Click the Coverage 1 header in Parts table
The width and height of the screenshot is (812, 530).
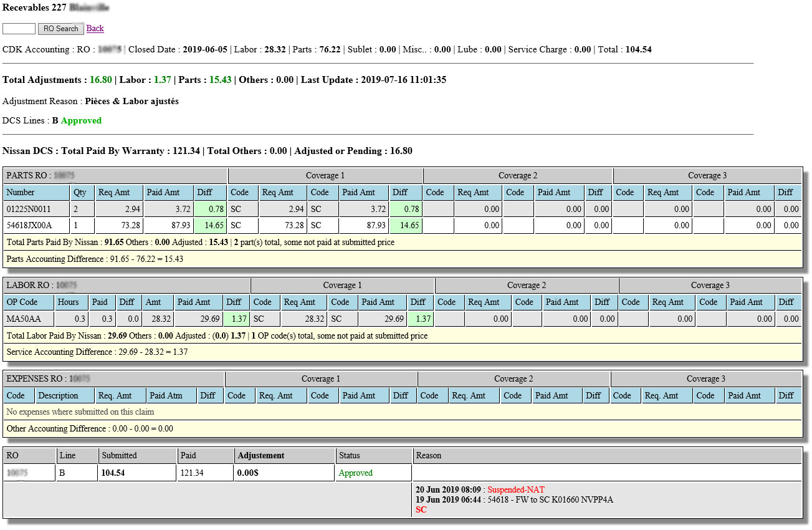(x=325, y=176)
